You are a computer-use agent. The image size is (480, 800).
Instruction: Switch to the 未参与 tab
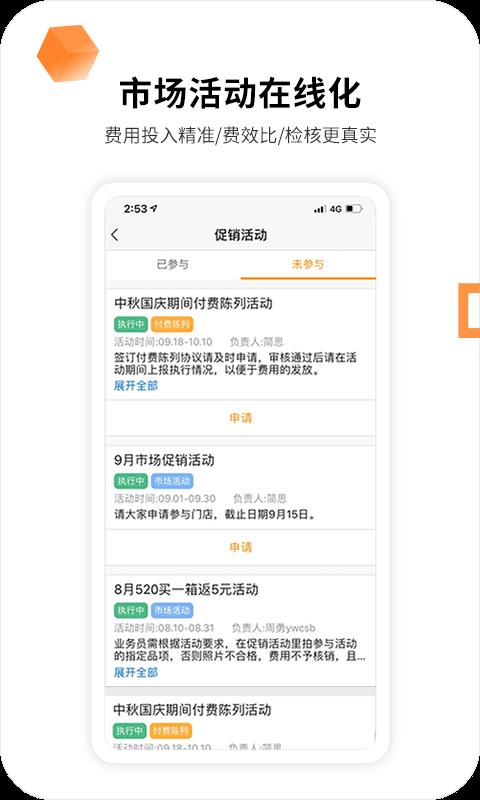pyautogui.click(x=308, y=264)
